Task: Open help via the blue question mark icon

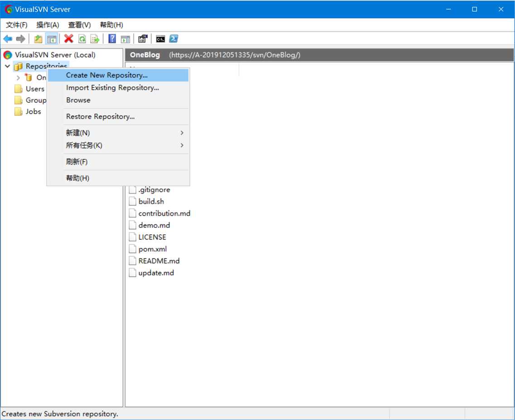Action: point(112,39)
